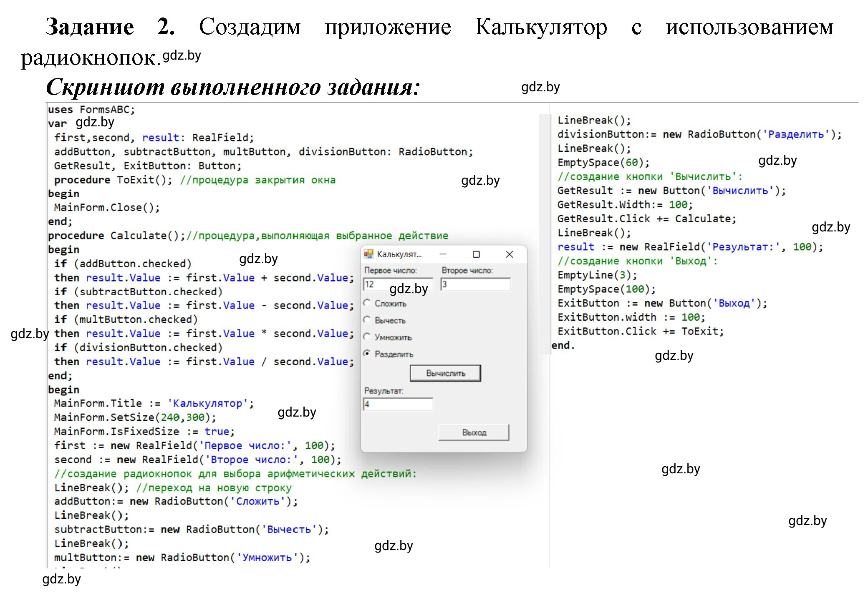The image size is (868, 593).
Task: Click the 'GetResult.Width:= 100;' line
Action: click(x=625, y=205)
